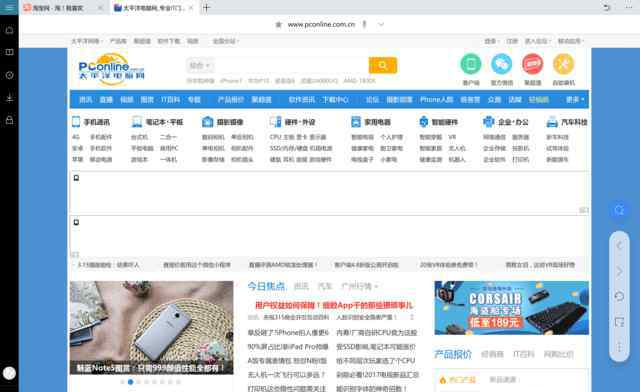Click 产品报价 in blue navigation bar
Viewport: 640px width, 392px height.
(x=231, y=99)
